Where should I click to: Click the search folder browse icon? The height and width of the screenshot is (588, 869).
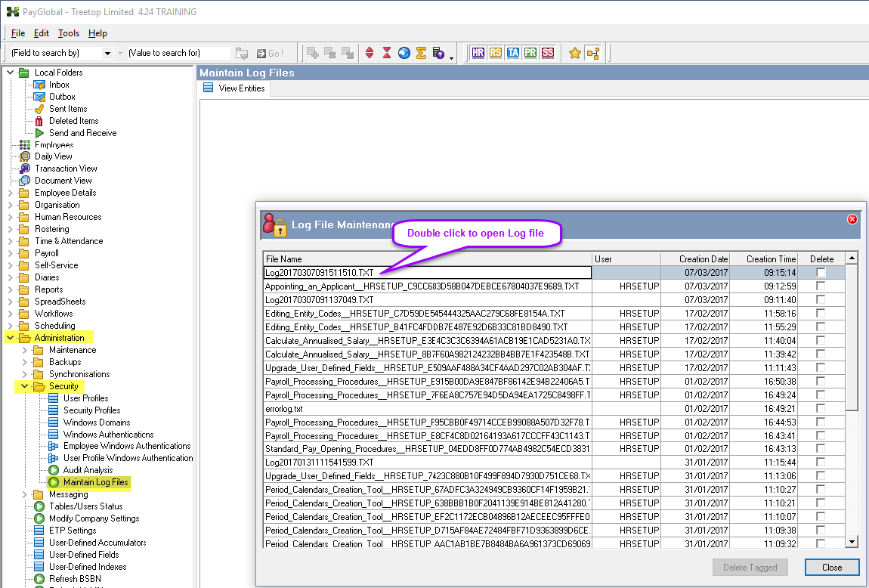click(242, 53)
